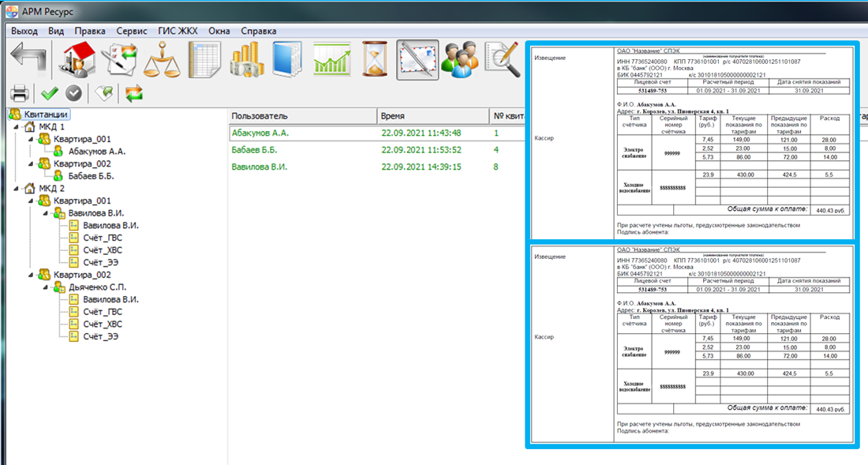This screenshot has width=868, height=465.
Task: Open the ГИС ЖКХ menu
Action: (178, 31)
